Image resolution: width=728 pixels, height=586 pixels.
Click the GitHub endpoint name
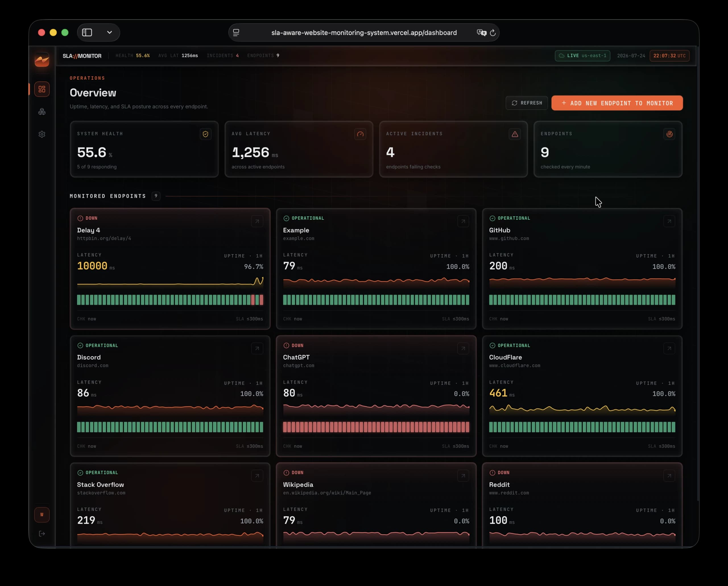coord(500,230)
